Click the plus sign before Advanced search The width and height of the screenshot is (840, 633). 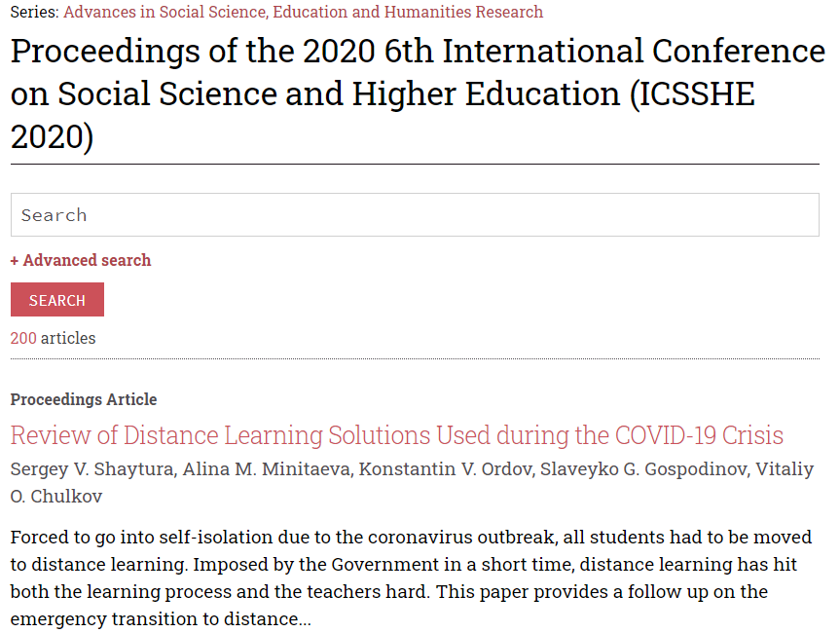click(x=15, y=261)
